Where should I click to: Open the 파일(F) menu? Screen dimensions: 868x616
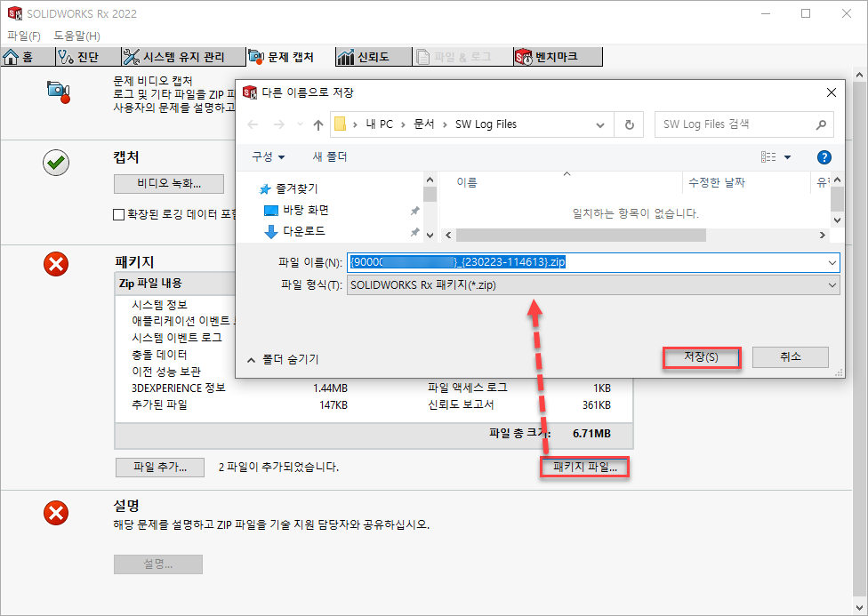24,36
